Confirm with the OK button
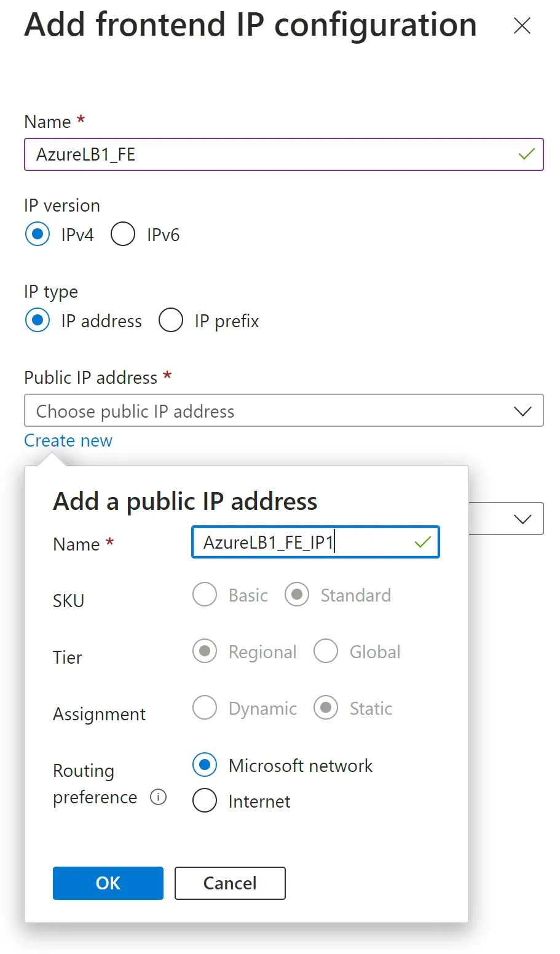Viewport: 560px width, 954px height. click(108, 883)
